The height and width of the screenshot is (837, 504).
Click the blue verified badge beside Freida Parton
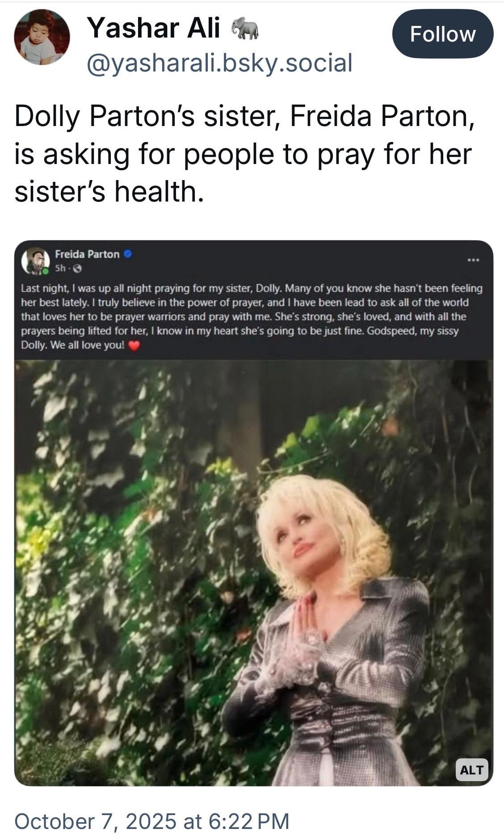point(128,254)
